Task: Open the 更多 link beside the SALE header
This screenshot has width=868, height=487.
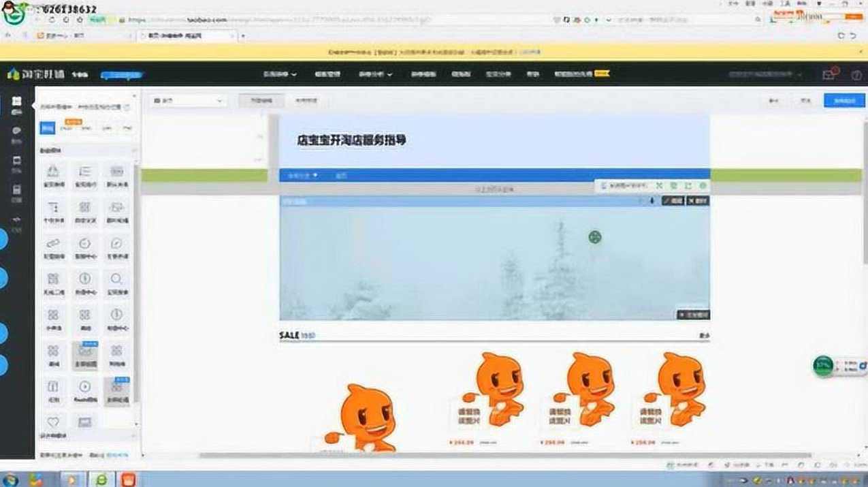Action: (704, 335)
